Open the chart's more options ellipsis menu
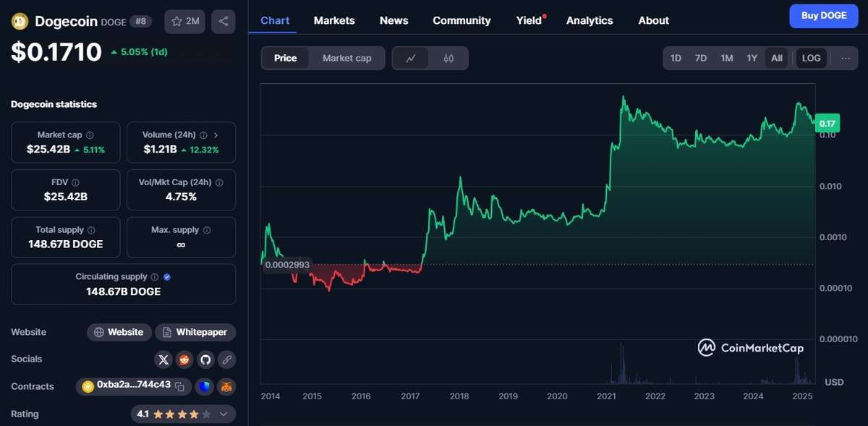The height and width of the screenshot is (426, 868). tap(846, 58)
